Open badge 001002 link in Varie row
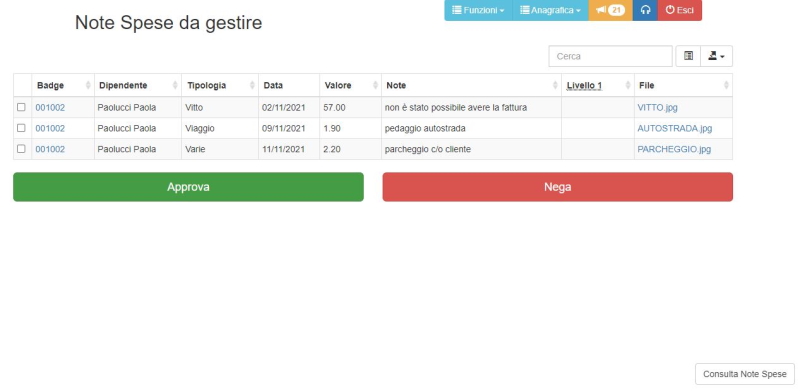The width and height of the screenshot is (800, 391). [x=50, y=149]
